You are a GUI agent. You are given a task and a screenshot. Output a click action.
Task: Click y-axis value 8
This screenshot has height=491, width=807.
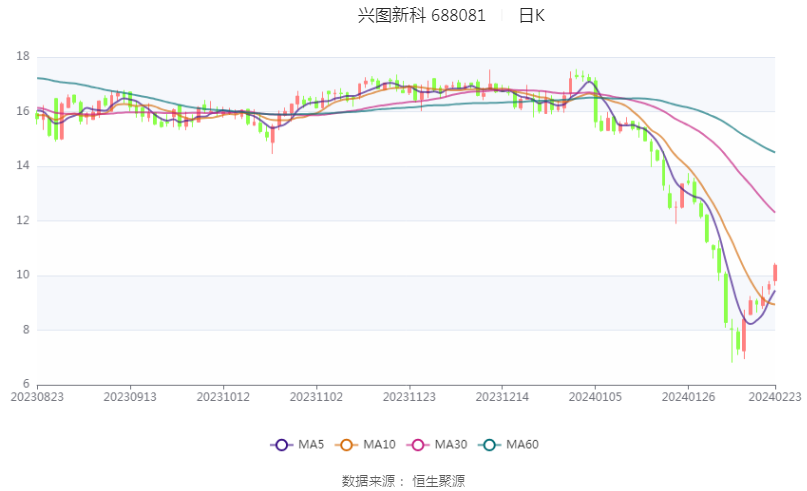point(26,330)
